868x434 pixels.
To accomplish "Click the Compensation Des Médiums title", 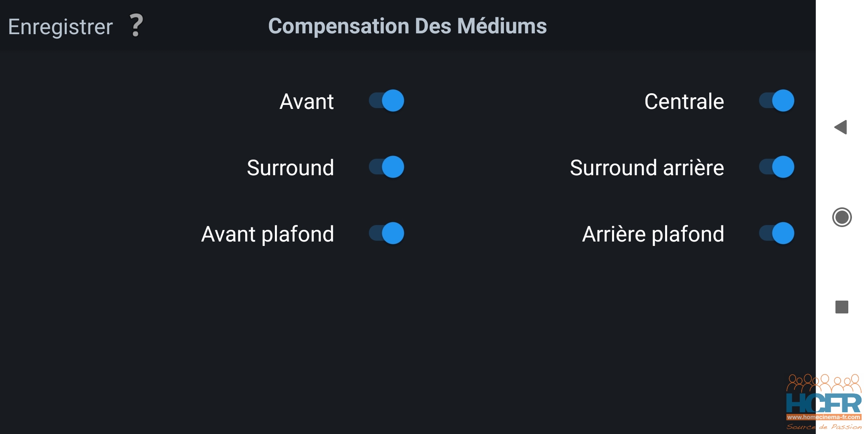I will coord(407,26).
